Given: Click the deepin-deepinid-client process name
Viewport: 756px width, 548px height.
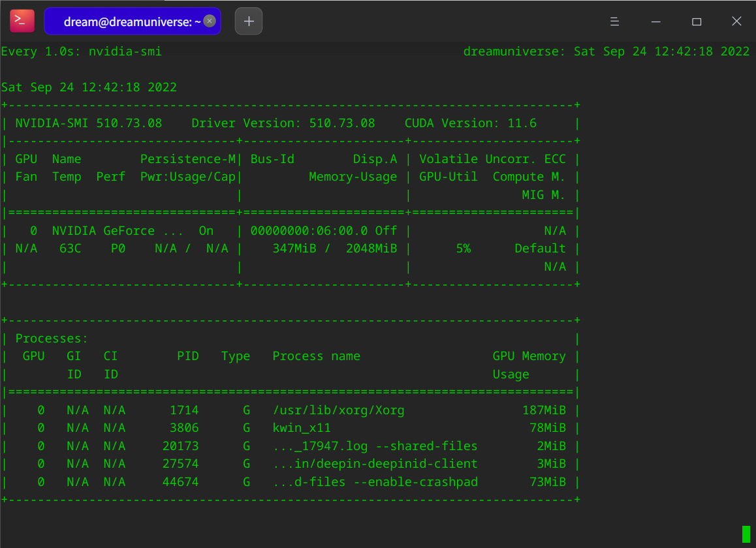Looking at the screenshot, I should [x=375, y=464].
